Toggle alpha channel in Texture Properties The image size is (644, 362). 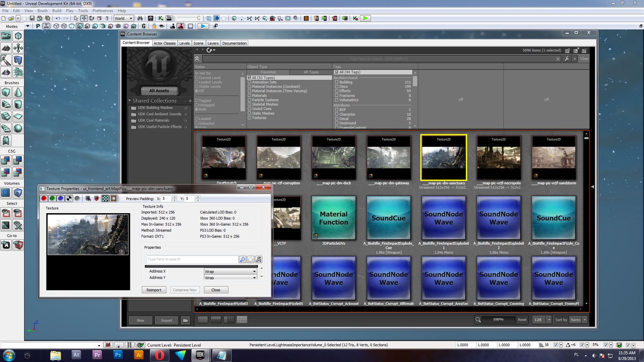coord(69,199)
